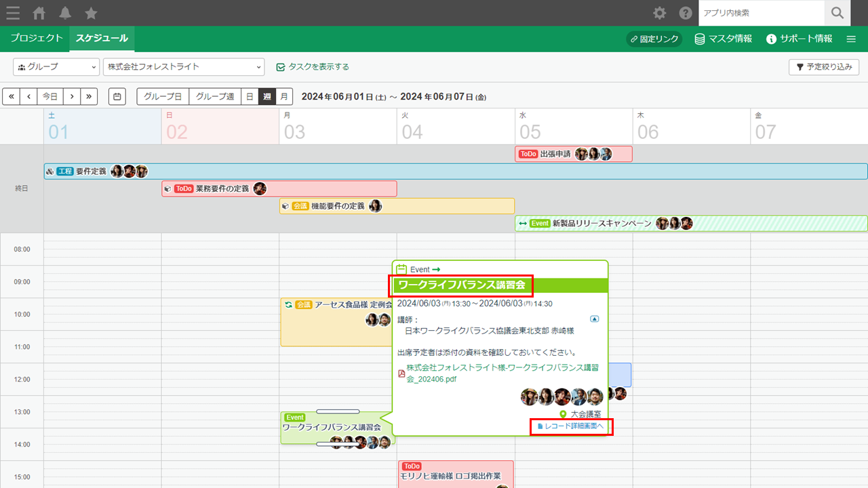
Task: Open the 新製品リリースキャンペーン event
Action: click(x=692, y=224)
